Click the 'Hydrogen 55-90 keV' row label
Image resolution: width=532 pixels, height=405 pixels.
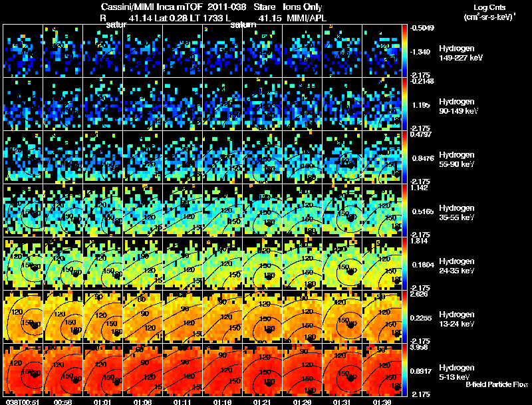(456, 160)
